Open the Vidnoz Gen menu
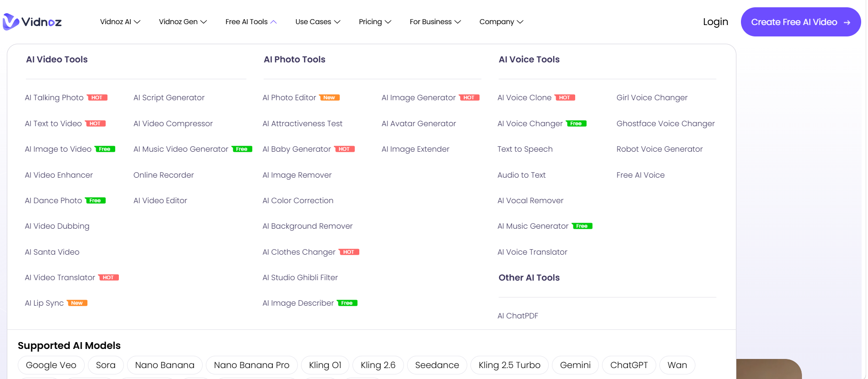 click(x=183, y=22)
